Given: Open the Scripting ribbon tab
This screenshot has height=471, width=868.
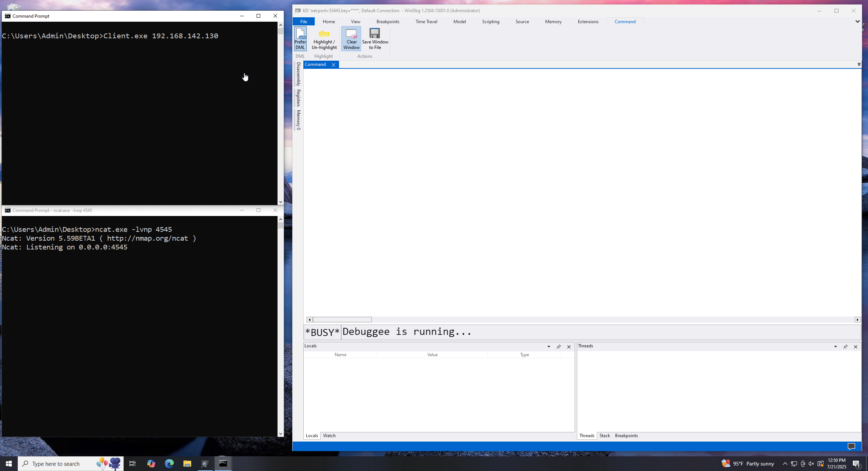Looking at the screenshot, I should click(491, 22).
